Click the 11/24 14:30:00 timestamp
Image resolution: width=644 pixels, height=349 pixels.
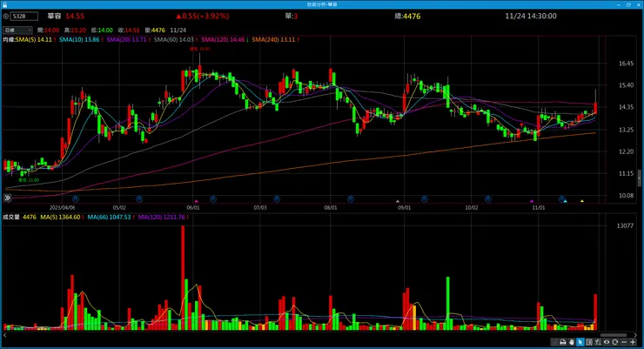point(531,16)
